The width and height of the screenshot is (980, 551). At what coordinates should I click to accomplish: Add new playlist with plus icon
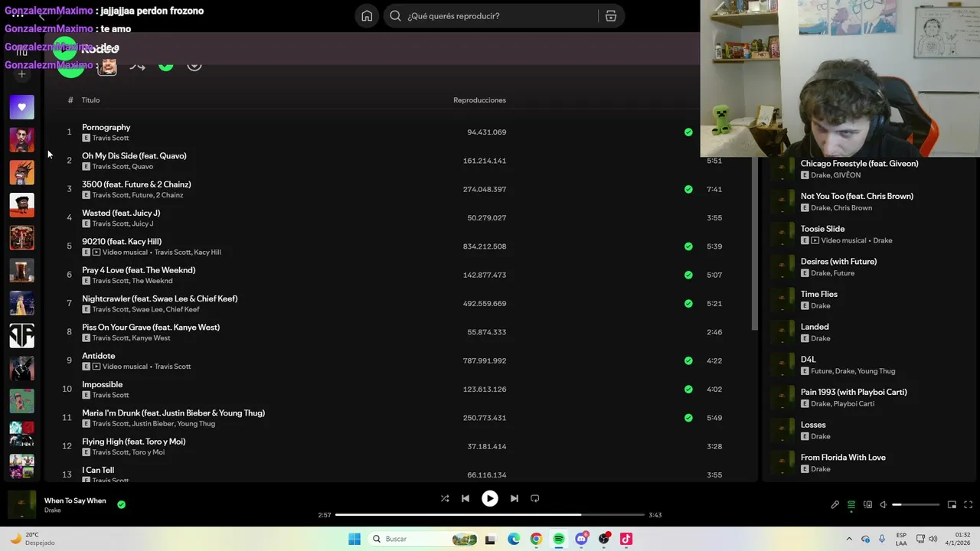[x=21, y=74]
